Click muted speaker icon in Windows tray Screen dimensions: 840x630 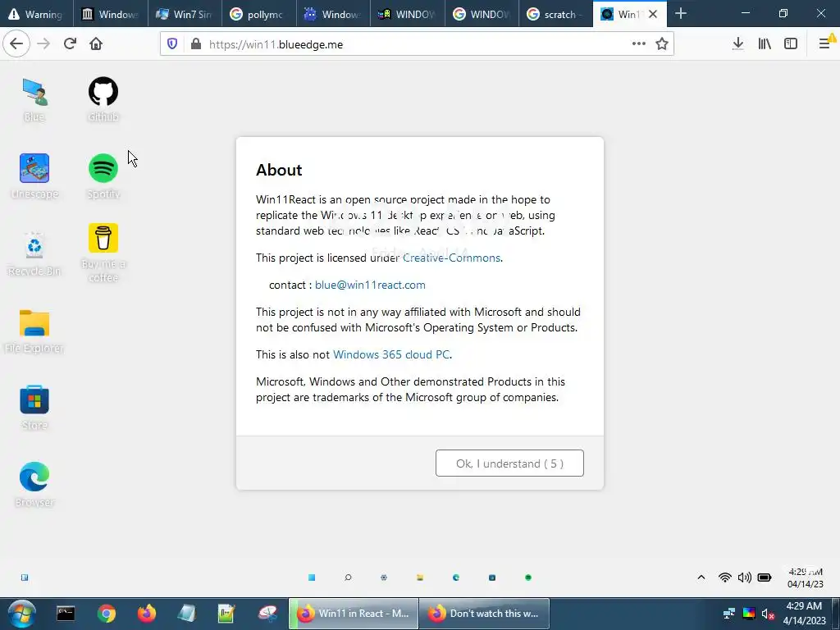[x=768, y=614]
